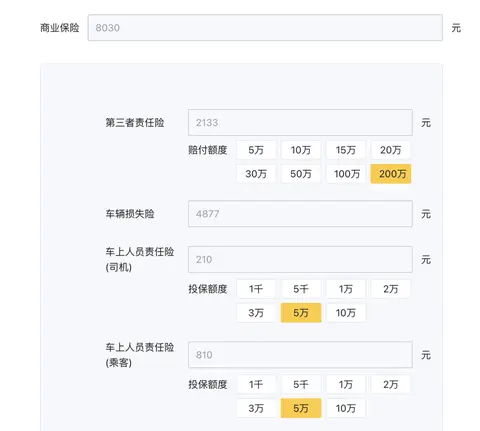Click the 第三者责任险 premium field
This screenshot has height=431, width=480.
point(300,122)
